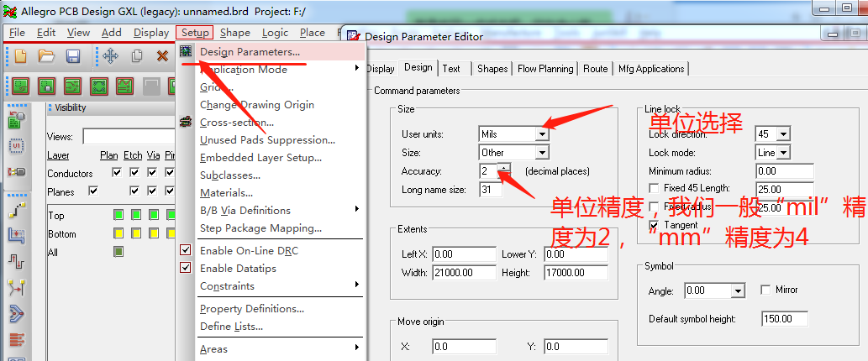Open the Size dropdown showing Other
This screenshot has width=868, height=361.
click(x=541, y=153)
